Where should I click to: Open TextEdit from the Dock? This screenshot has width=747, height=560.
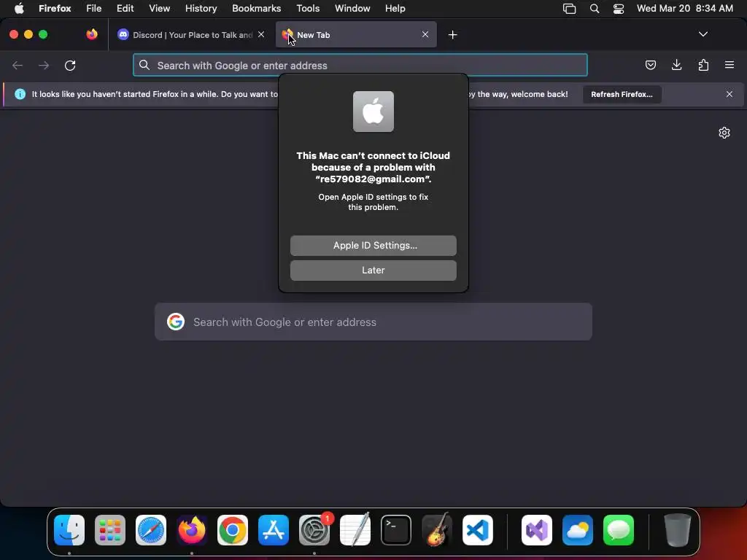[355, 529]
